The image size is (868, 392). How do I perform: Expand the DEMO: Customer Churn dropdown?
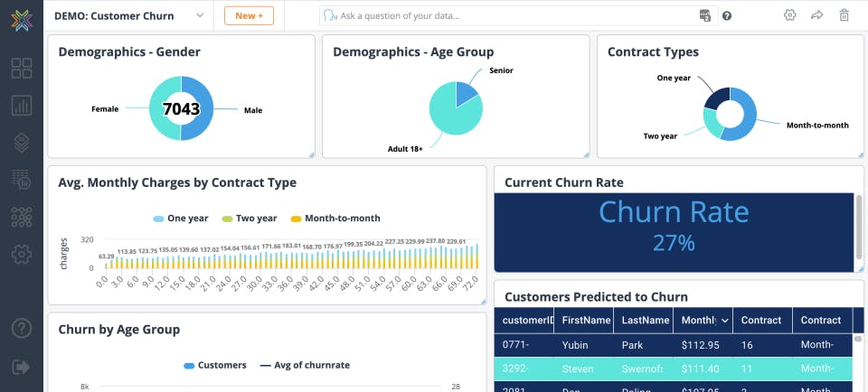tap(200, 15)
